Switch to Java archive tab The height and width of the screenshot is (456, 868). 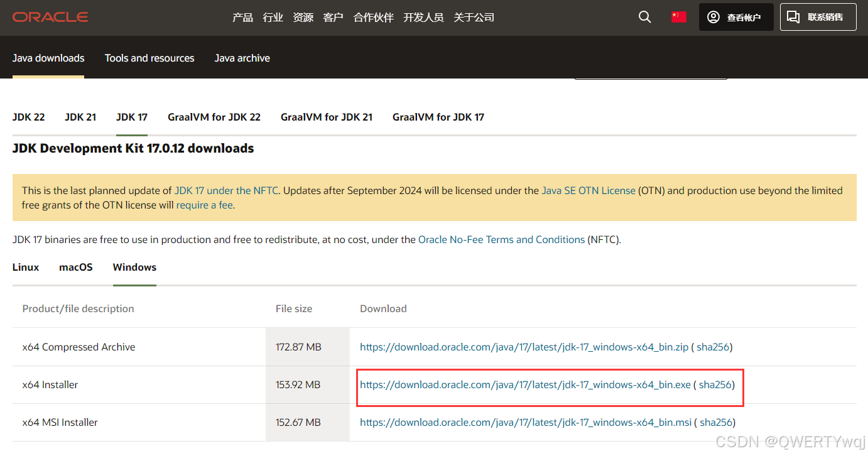tap(242, 58)
